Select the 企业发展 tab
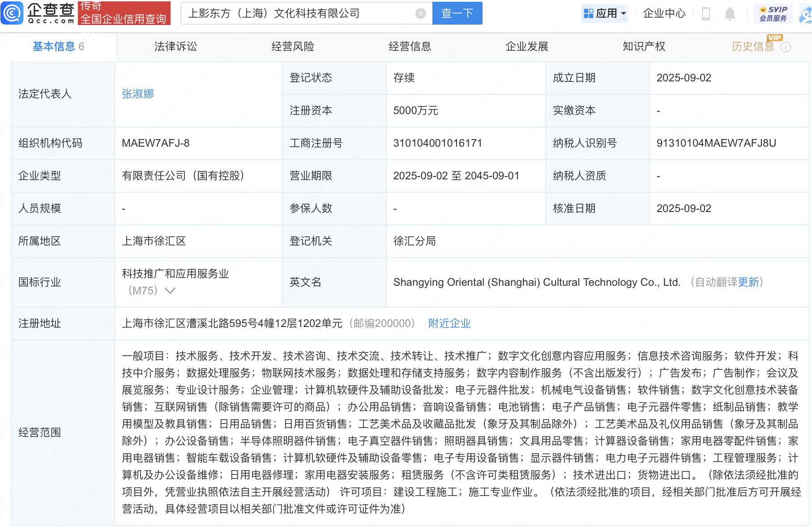The height and width of the screenshot is (526, 812). pyautogui.click(x=527, y=47)
